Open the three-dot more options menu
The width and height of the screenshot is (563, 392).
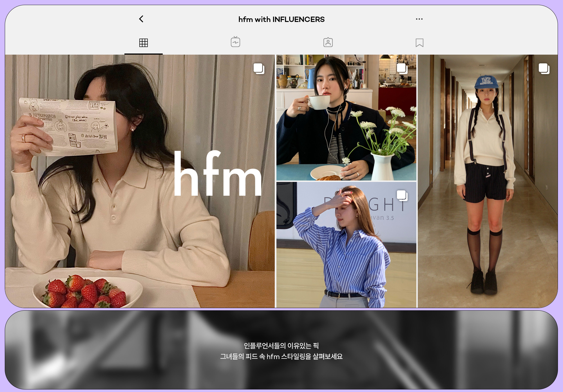coord(419,19)
